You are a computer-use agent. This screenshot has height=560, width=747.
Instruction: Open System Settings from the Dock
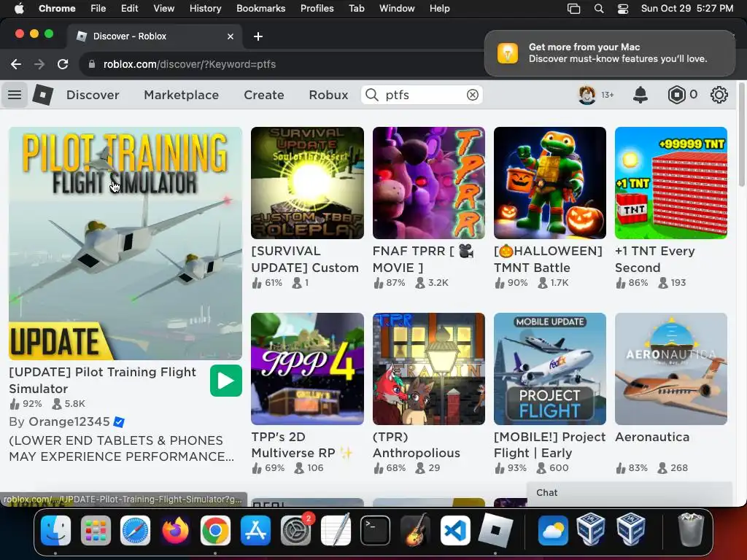[x=295, y=530]
